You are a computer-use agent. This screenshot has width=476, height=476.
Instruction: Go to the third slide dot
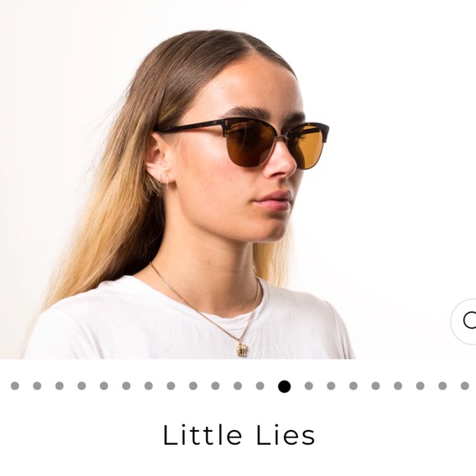59,386
